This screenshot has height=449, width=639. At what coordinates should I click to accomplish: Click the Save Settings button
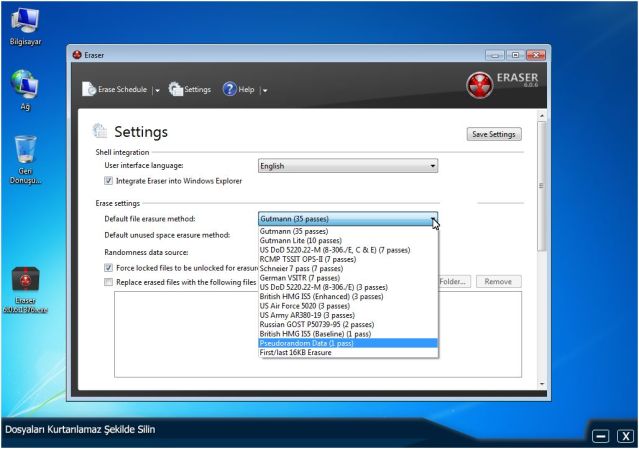494,134
